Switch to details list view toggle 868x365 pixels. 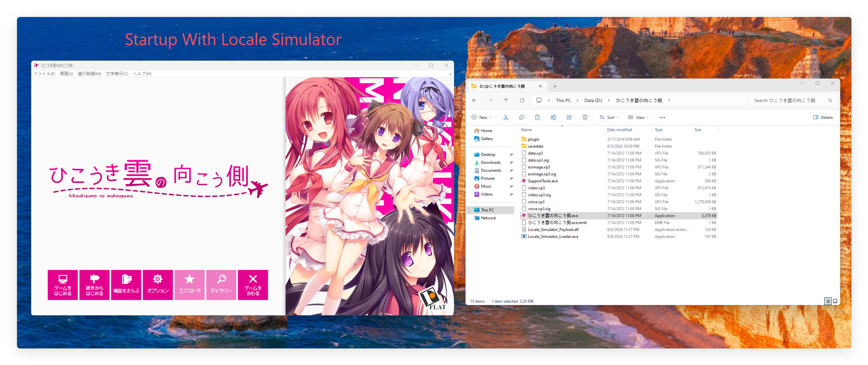coord(828,301)
